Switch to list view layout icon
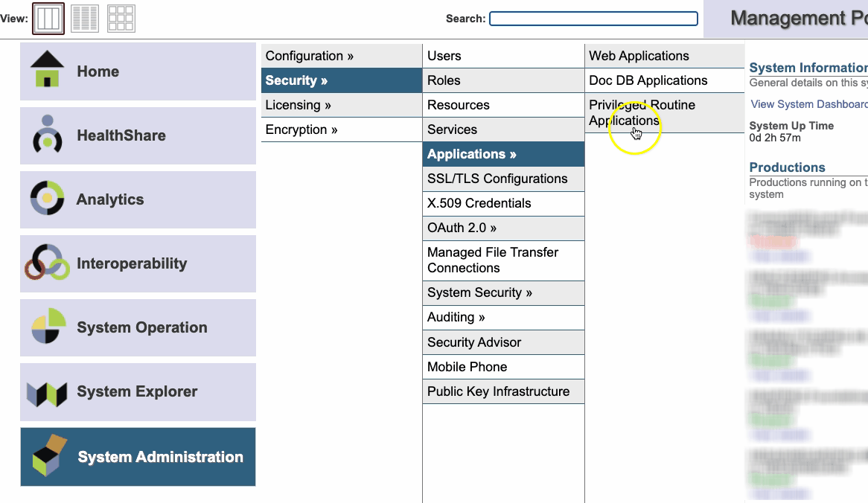Viewport: 868px width, 503px height. click(85, 19)
